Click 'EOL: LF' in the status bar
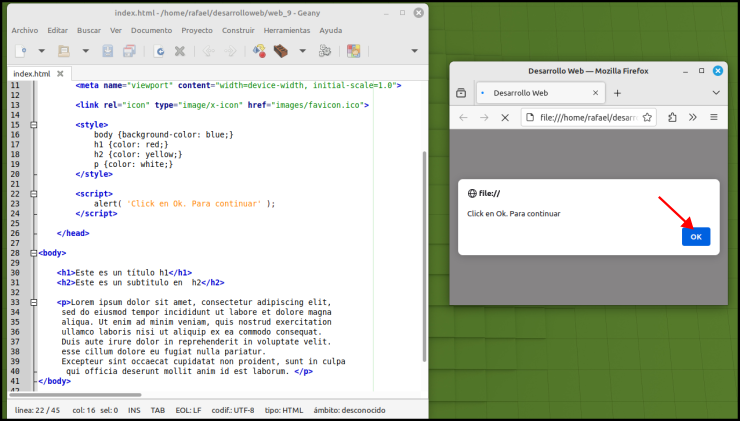The width and height of the screenshot is (740, 421). click(188, 410)
